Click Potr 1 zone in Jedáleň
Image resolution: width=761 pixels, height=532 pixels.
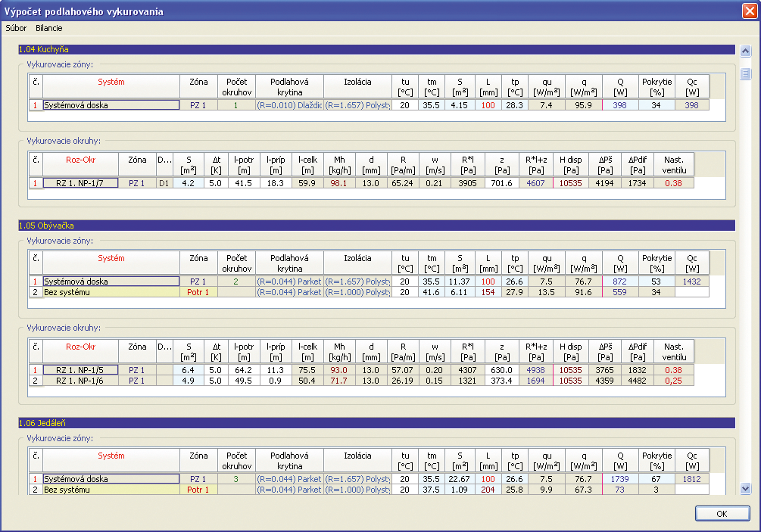[198, 490]
